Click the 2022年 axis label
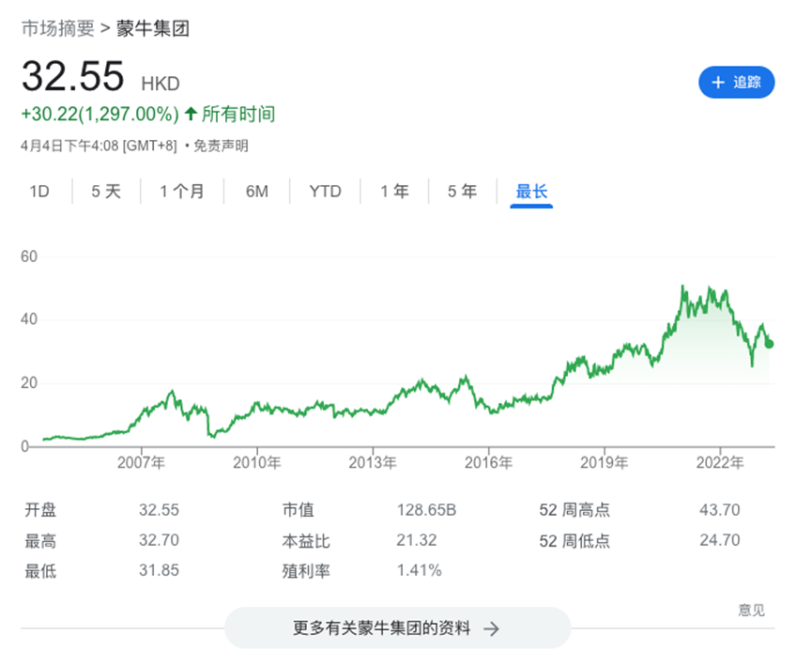812x666 pixels. tap(720, 462)
